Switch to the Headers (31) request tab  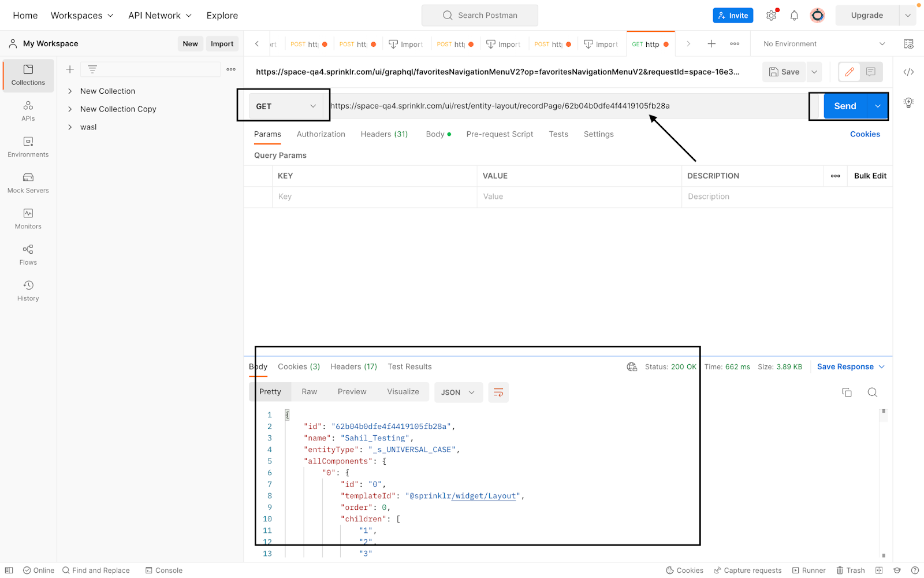tap(384, 134)
